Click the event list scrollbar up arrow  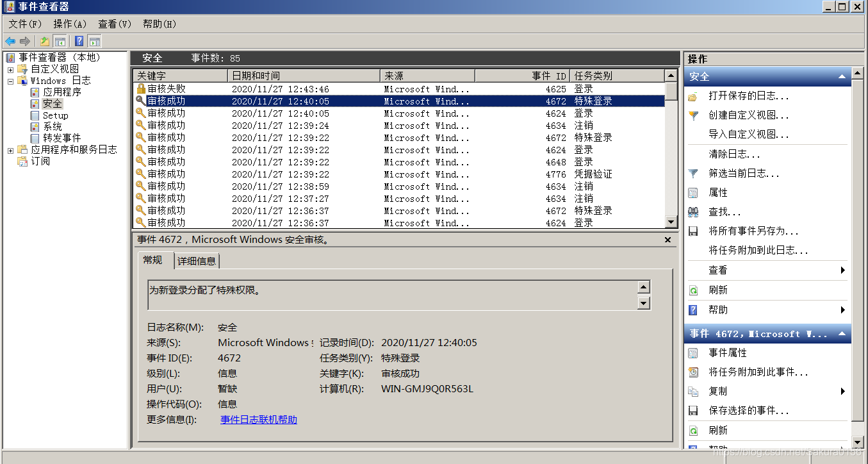[x=671, y=76]
